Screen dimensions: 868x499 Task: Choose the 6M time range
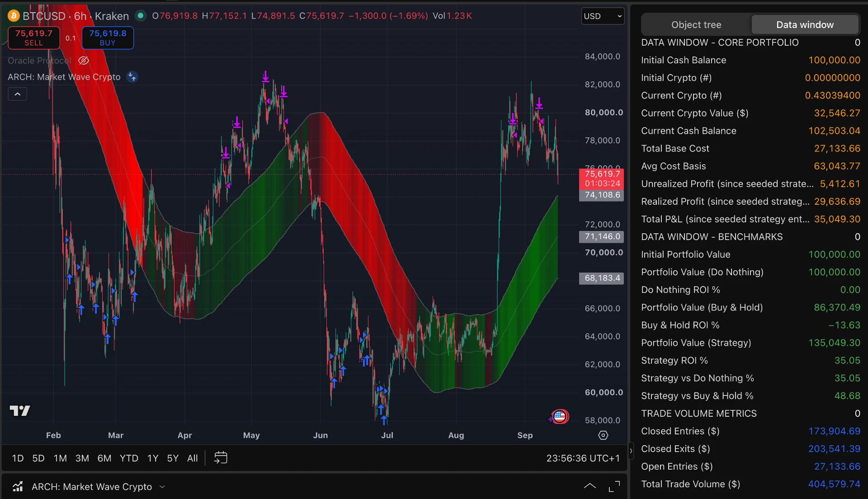104,458
